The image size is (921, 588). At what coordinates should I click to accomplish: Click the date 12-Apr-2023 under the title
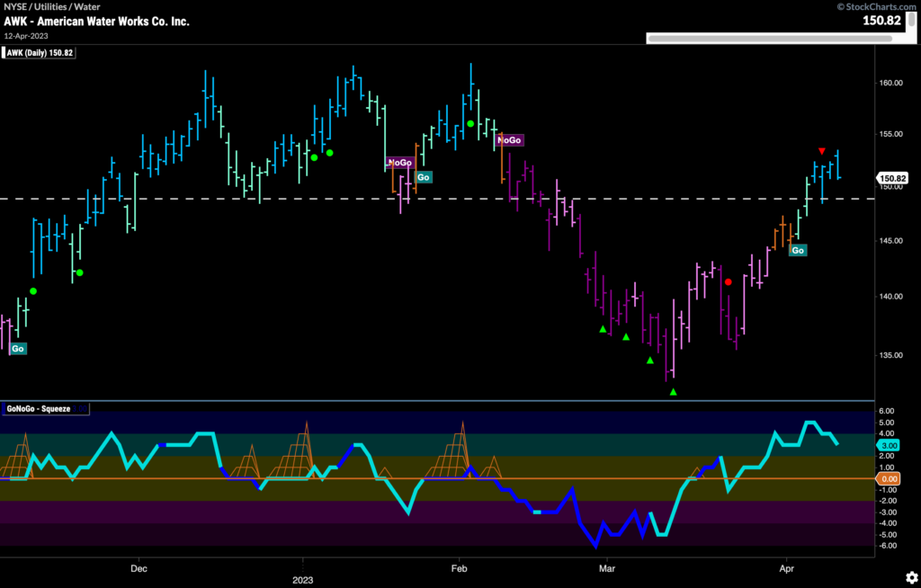coord(25,37)
